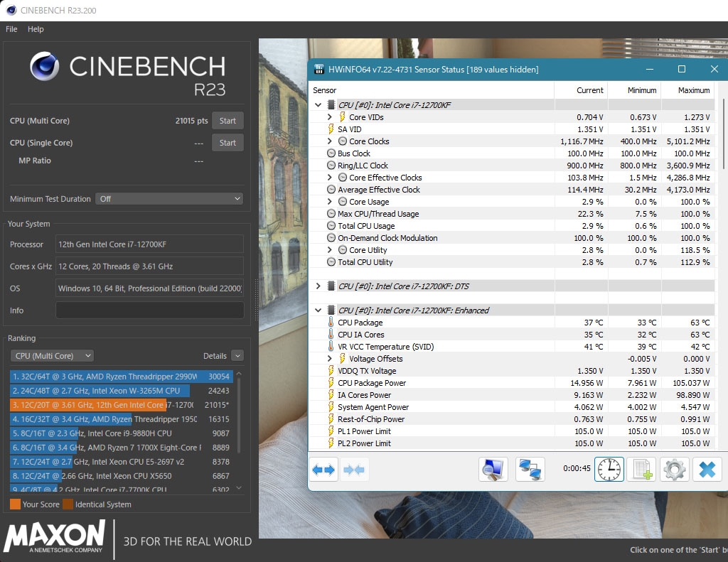
Task: Open the Minimum Test Duration dropdown
Action: click(169, 199)
